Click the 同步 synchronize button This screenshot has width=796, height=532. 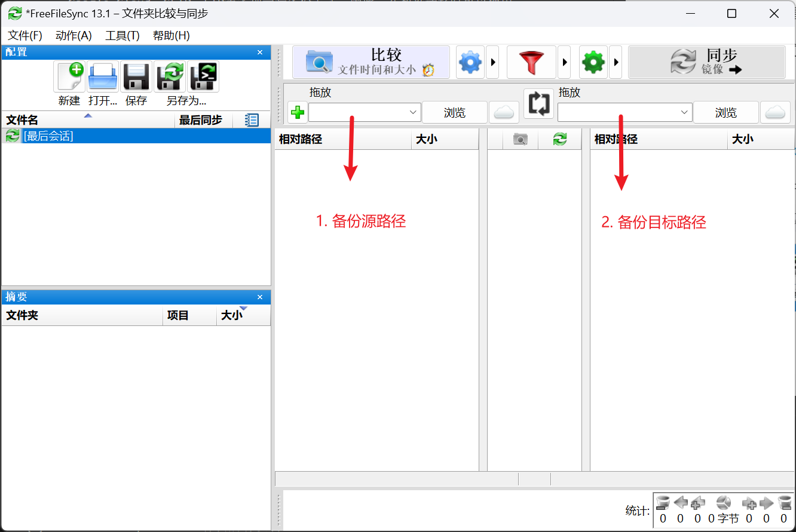(707, 62)
